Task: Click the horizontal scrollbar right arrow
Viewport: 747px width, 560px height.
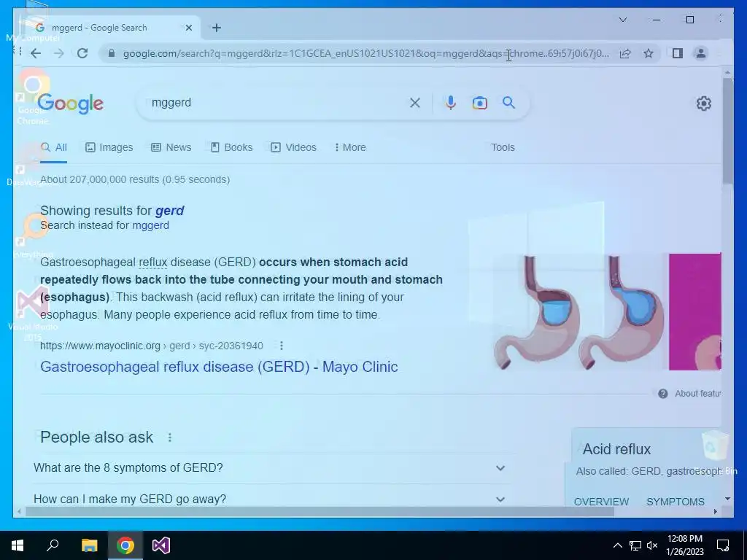Action: click(715, 511)
